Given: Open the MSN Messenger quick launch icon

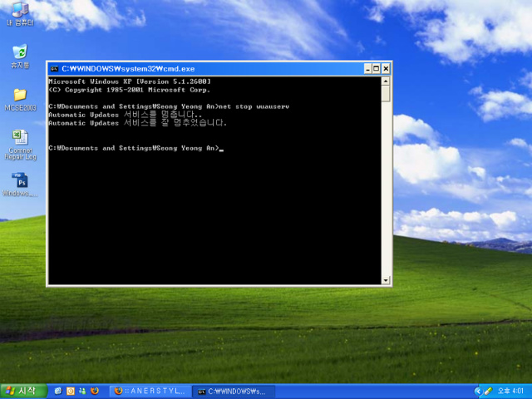Looking at the screenshot, I should pyautogui.click(x=82, y=391).
